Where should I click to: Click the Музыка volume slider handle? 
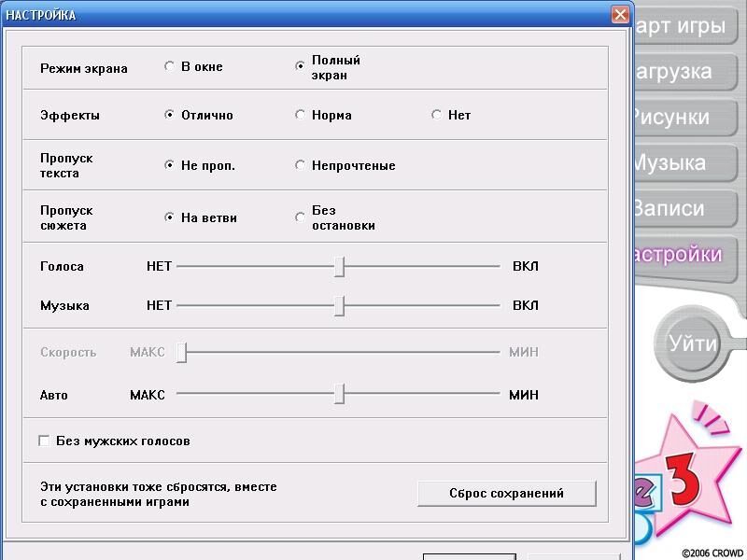(x=339, y=305)
